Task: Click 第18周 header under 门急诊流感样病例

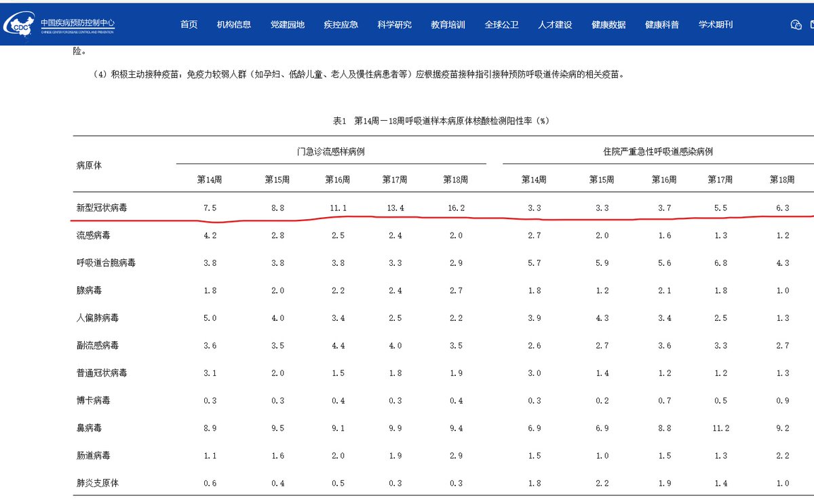Action: tap(456, 180)
